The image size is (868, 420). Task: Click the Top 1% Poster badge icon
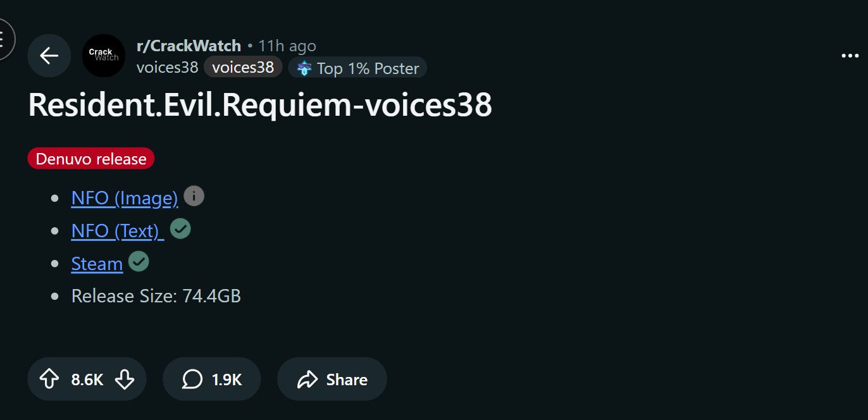coord(306,68)
